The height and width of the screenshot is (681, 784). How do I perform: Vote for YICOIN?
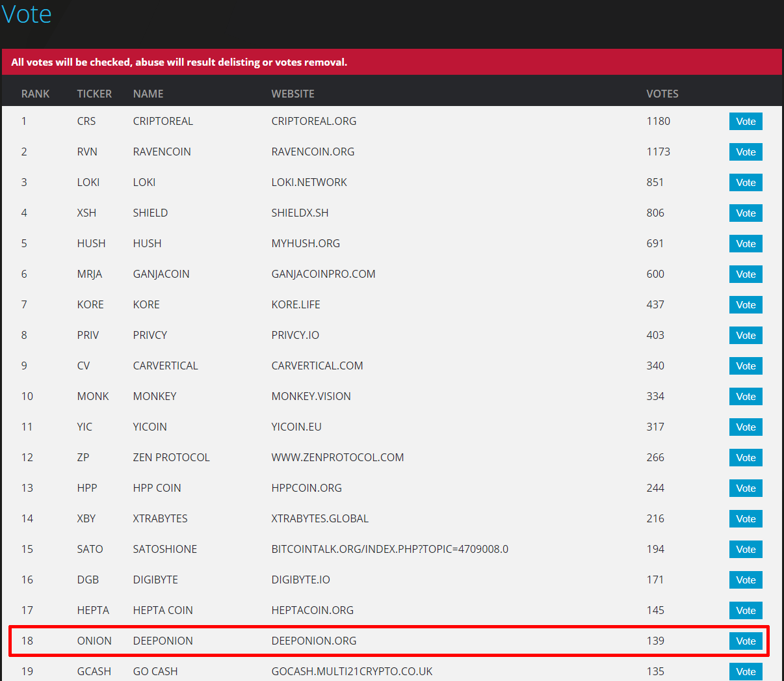746,427
